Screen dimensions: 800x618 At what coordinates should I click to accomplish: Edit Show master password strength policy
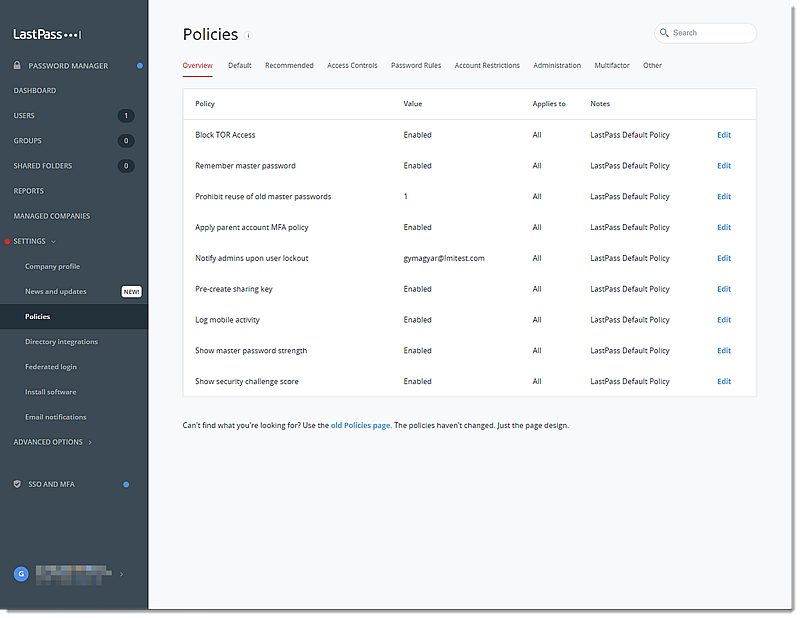(x=724, y=351)
